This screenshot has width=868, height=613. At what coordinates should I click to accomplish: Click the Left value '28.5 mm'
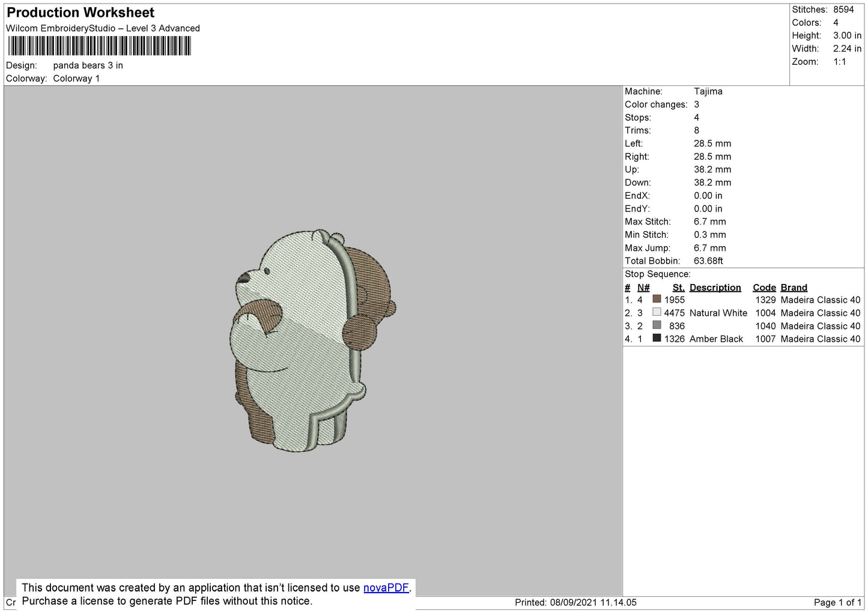tap(712, 143)
